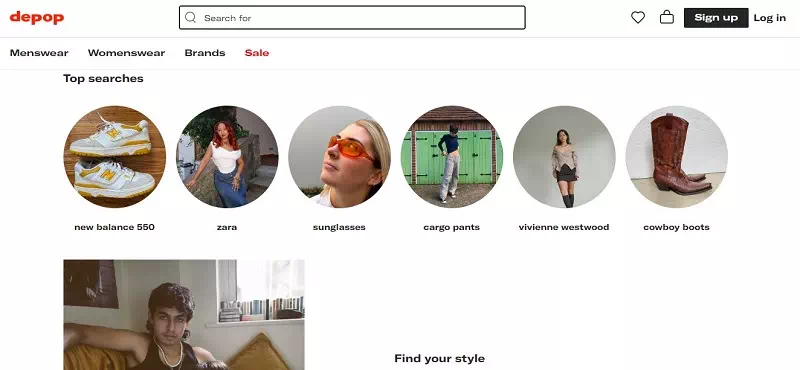Open the new balance 550 sneakers thumbnail

pyautogui.click(x=114, y=157)
